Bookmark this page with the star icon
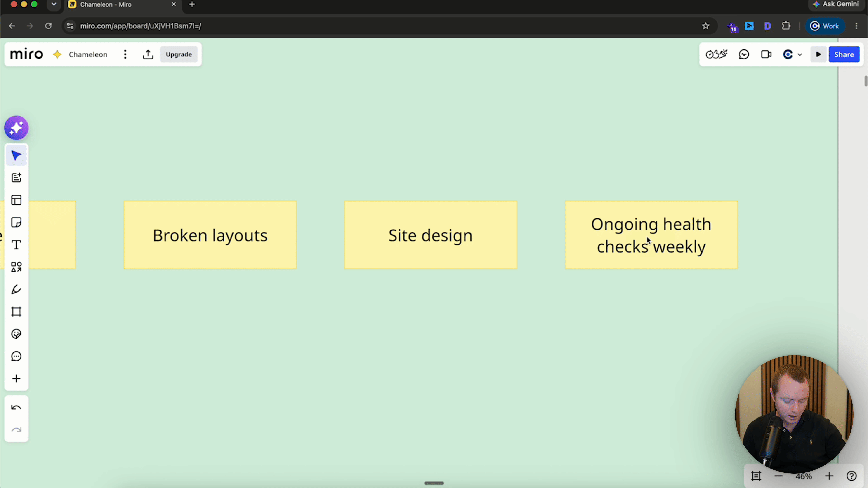This screenshot has height=488, width=868. (705, 26)
